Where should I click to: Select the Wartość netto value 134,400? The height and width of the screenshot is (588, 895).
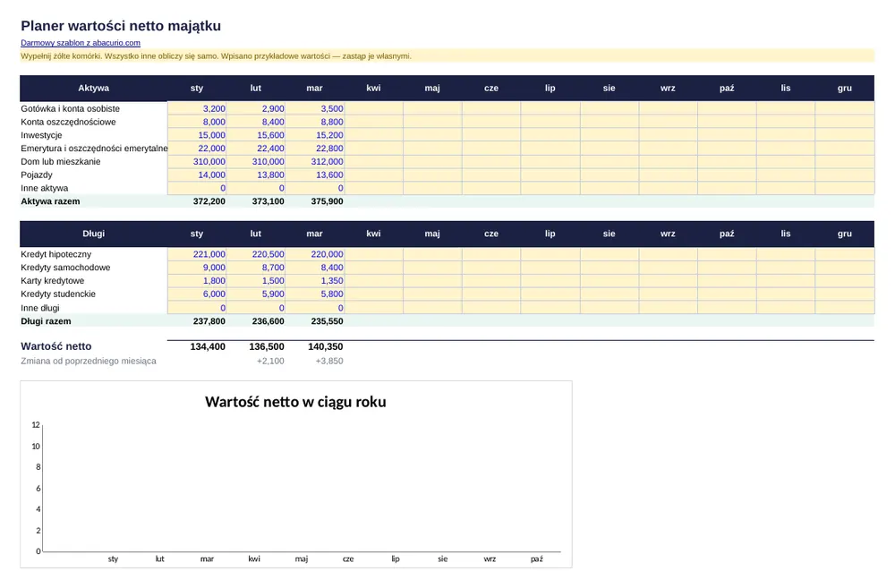point(208,346)
